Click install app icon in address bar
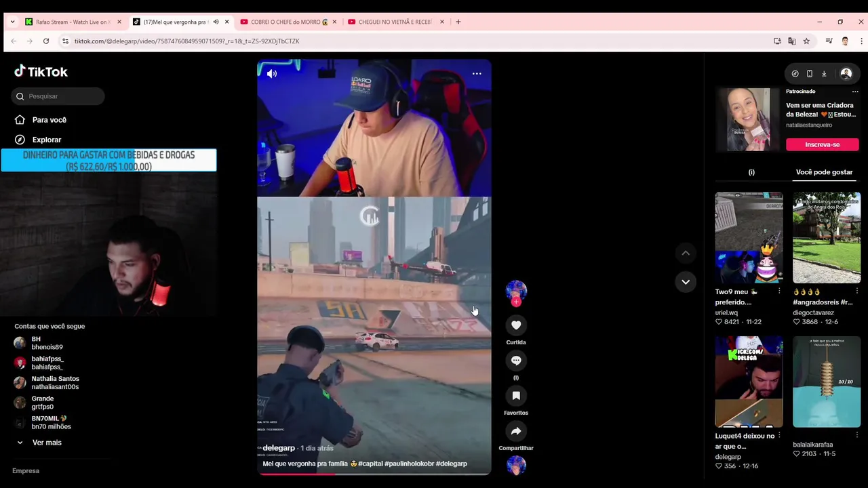 777,41
